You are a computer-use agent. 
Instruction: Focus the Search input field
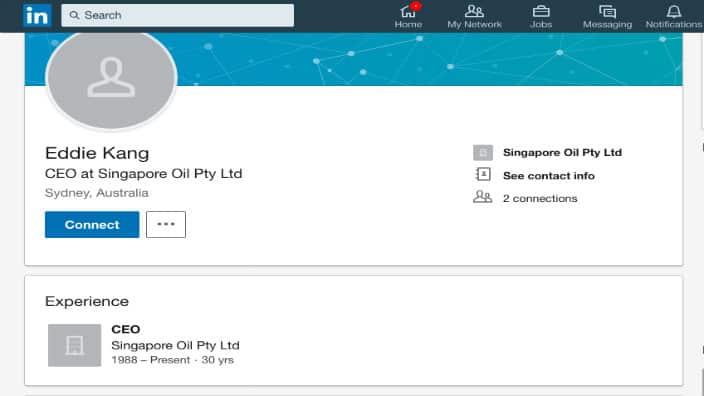tap(177, 15)
